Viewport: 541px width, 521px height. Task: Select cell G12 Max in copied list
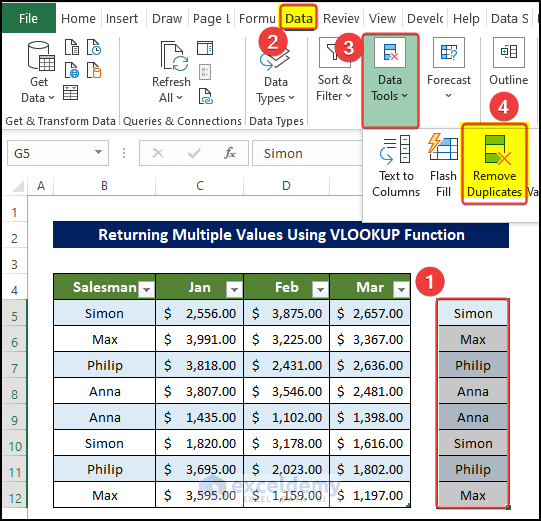click(x=473, y=495)
